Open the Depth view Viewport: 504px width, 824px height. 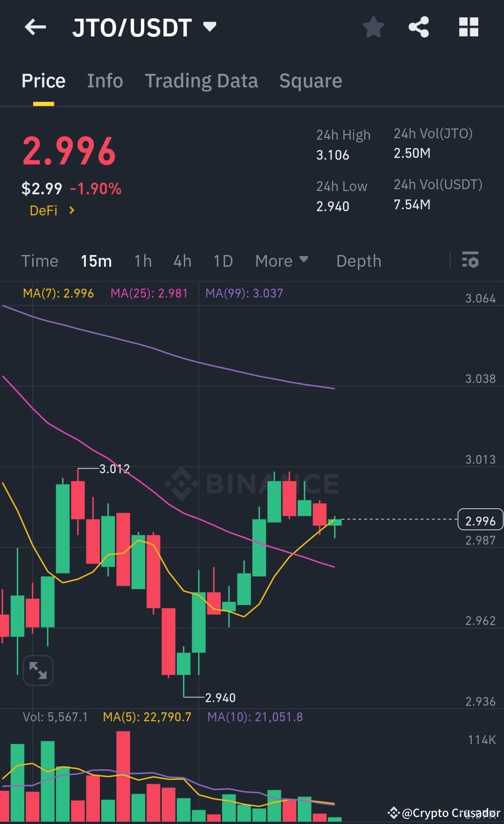358,261
